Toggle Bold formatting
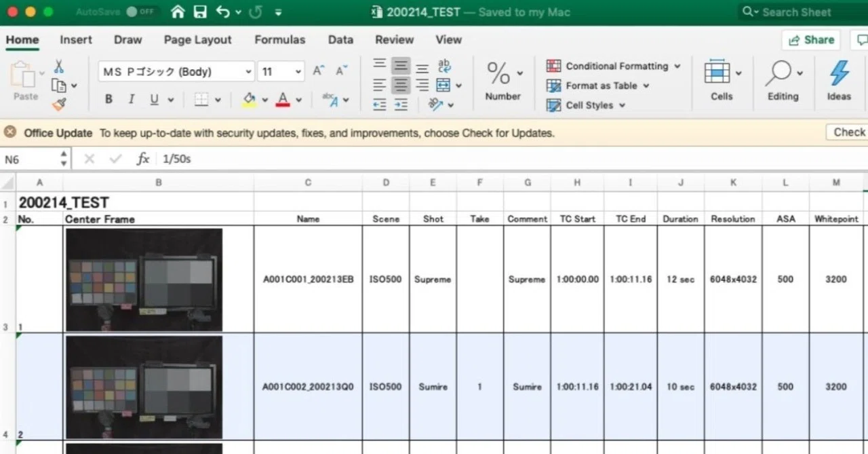 point(108,100)
